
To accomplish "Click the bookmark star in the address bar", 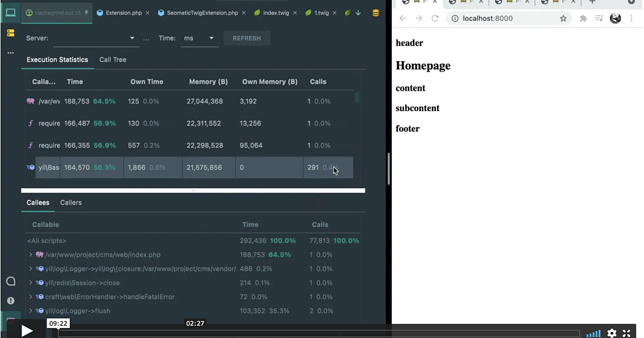I will pyautogui.click(x=563, y=18).
